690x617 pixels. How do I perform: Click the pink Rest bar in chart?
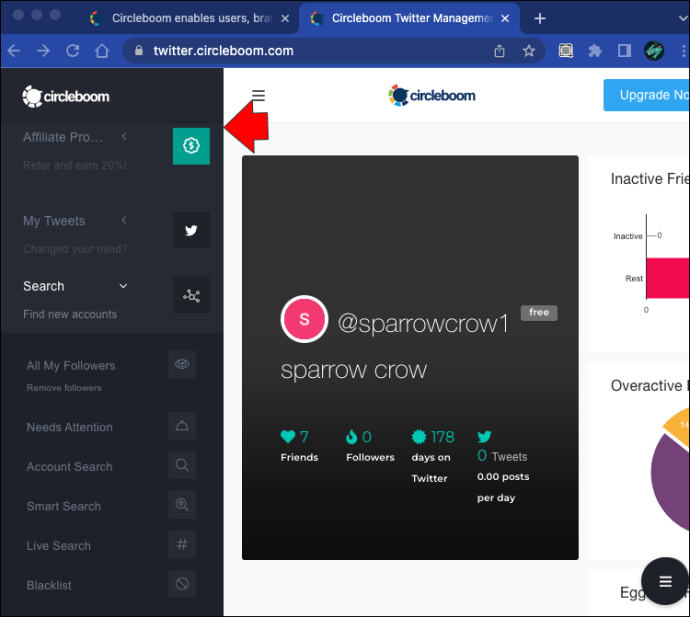click(x=668, y=278)
